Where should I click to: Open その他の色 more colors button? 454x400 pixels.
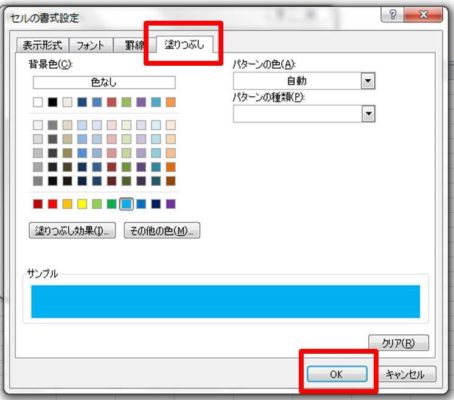tap(162, 230)
